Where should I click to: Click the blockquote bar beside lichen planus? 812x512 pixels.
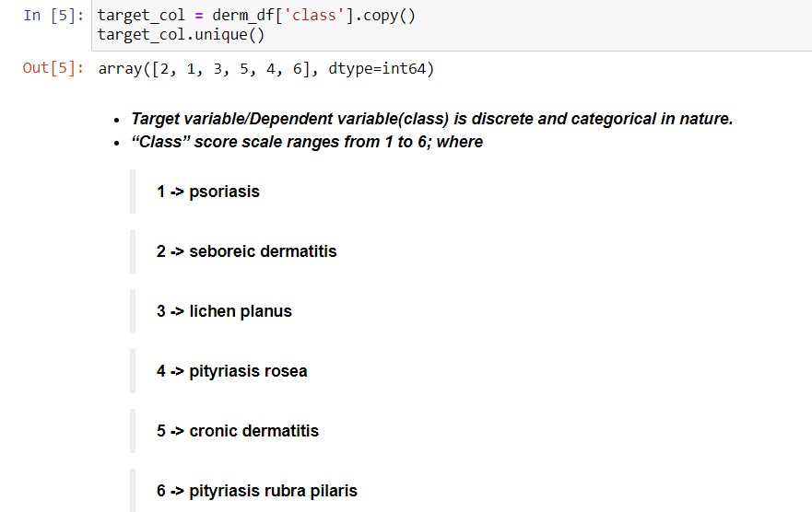coord(133,311)
